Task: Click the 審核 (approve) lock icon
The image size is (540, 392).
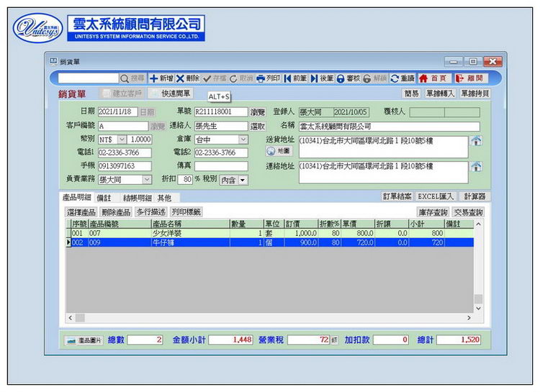Action: (341, 78)
